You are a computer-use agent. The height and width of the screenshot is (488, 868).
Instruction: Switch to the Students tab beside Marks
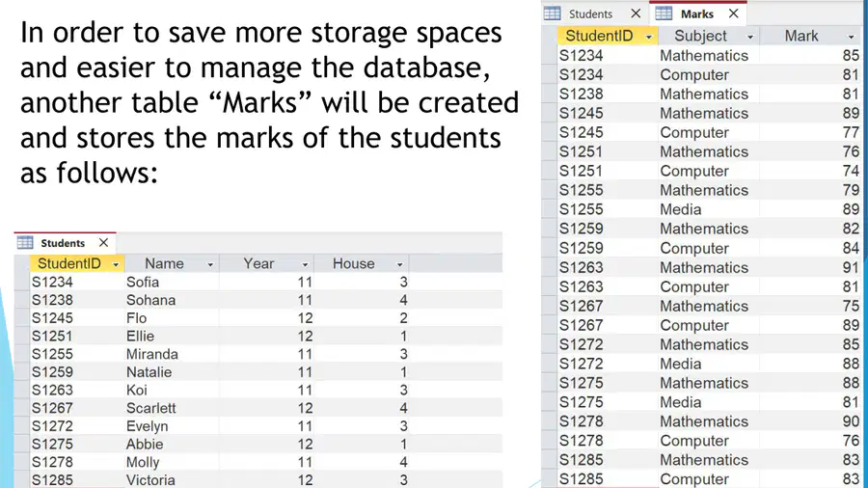[590, 14]
